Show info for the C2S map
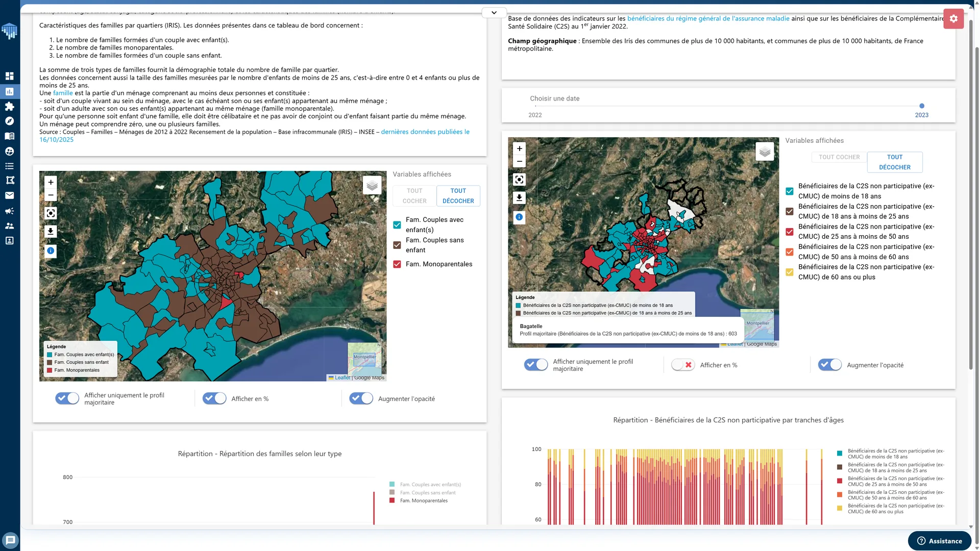This screenshot has width=980, height=551. [x=519, y=217]
